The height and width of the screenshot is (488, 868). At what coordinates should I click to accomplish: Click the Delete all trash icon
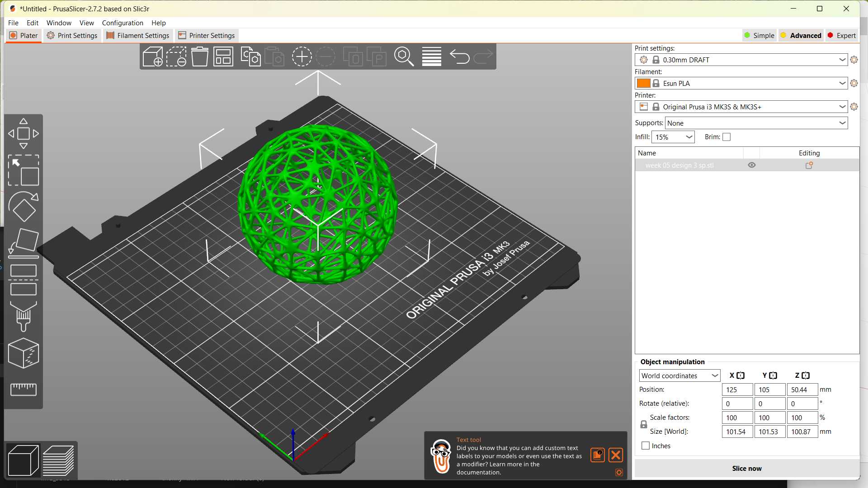(199, 57)
